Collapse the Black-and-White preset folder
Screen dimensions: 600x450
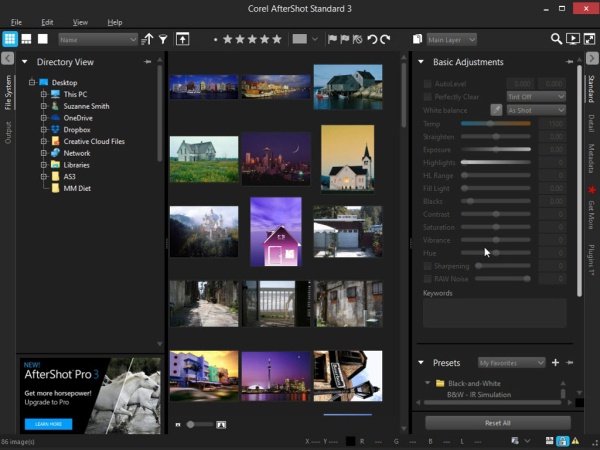427,383
